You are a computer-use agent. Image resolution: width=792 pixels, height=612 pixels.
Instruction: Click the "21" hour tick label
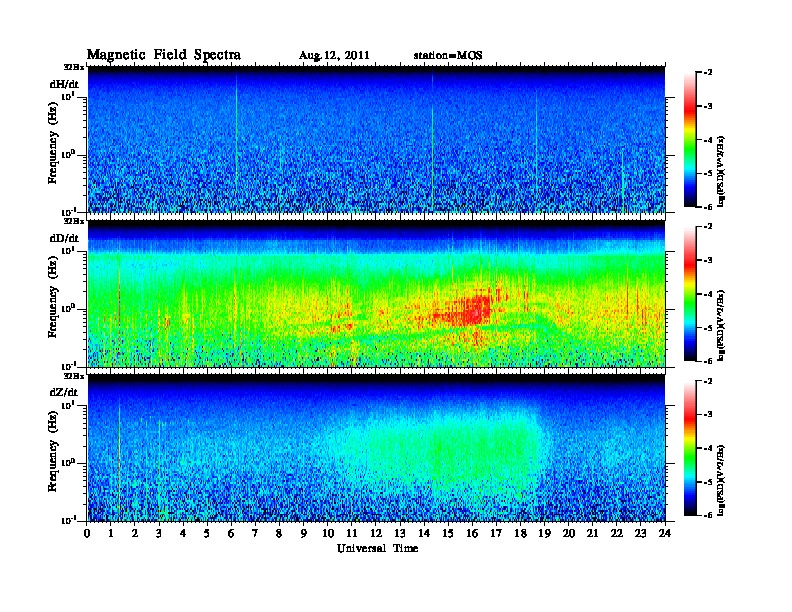click(x=592, y=533)
